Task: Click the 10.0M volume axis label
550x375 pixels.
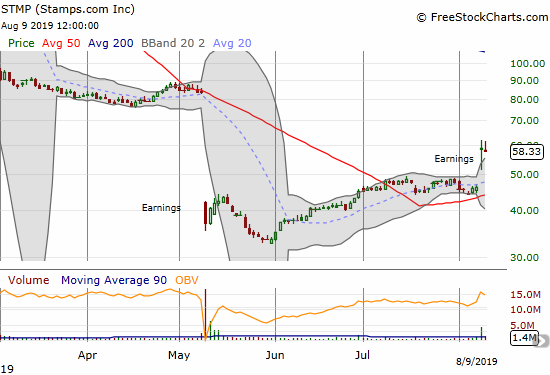Action: (525, 310)
